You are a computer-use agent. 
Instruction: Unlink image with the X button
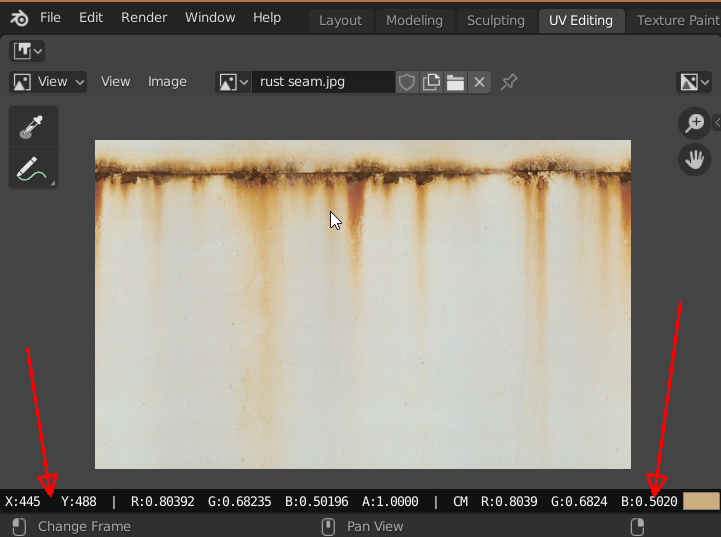tap(479, 82)
